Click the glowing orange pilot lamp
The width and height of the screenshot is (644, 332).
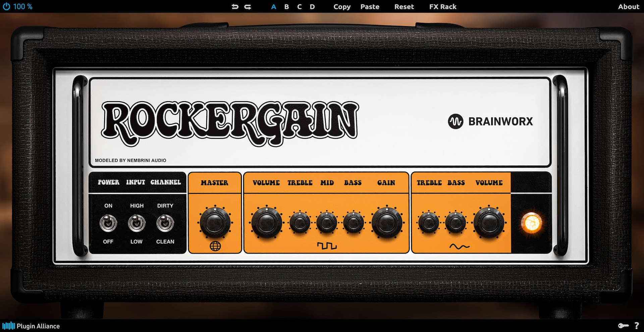point(531,223)
